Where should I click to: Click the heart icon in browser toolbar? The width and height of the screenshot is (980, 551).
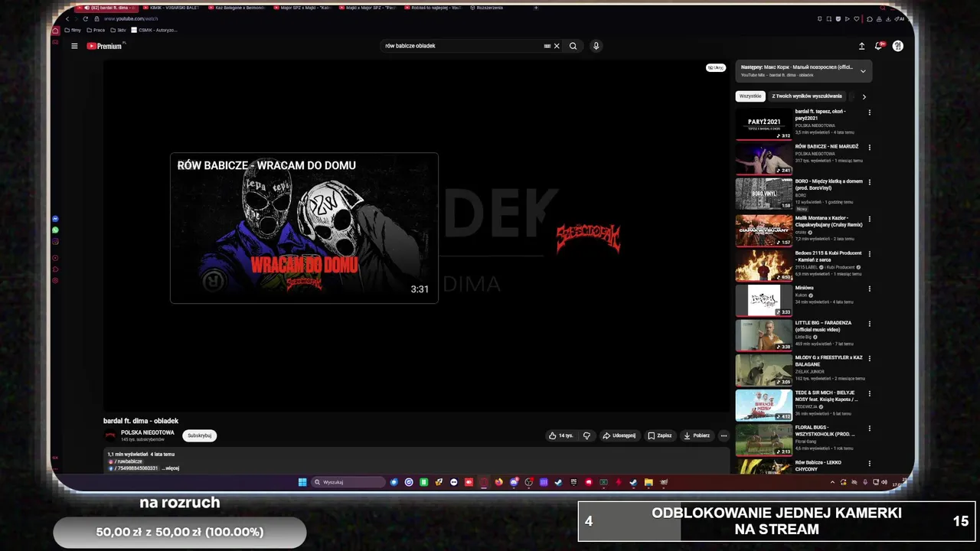tap(857, 18)
